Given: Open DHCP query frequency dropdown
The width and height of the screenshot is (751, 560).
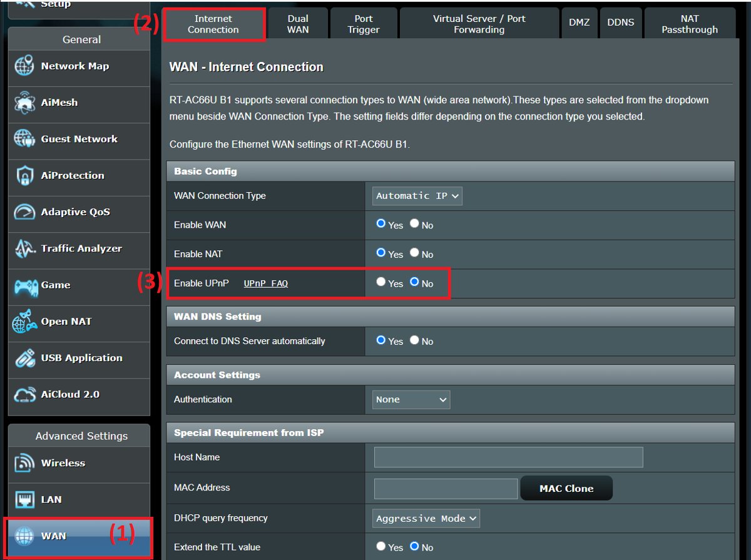Looking at the screenshot, I should point(426,518).
